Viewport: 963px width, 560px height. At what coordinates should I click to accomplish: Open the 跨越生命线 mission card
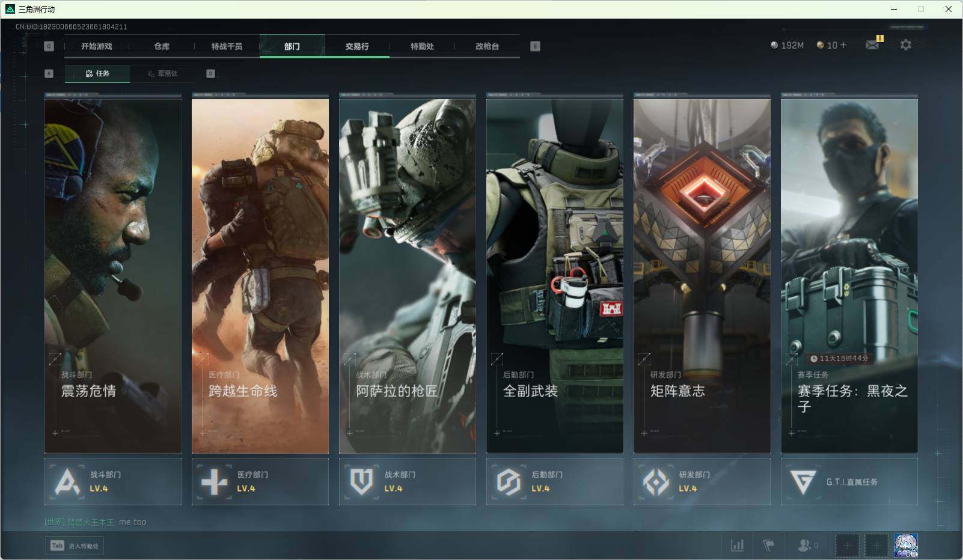260,273
